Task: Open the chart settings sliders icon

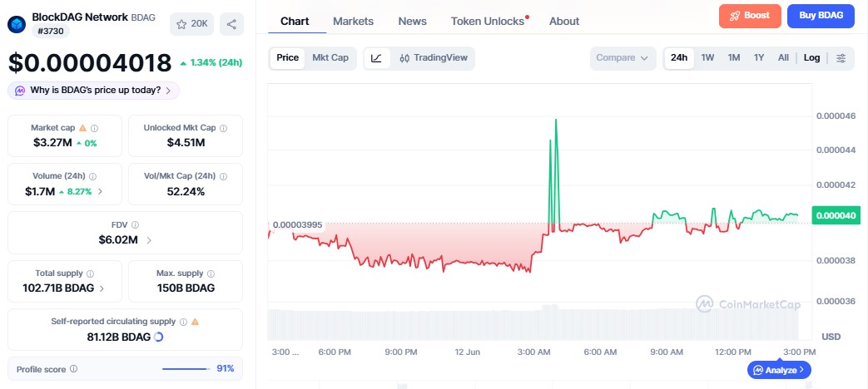Action: coord(841,58)
